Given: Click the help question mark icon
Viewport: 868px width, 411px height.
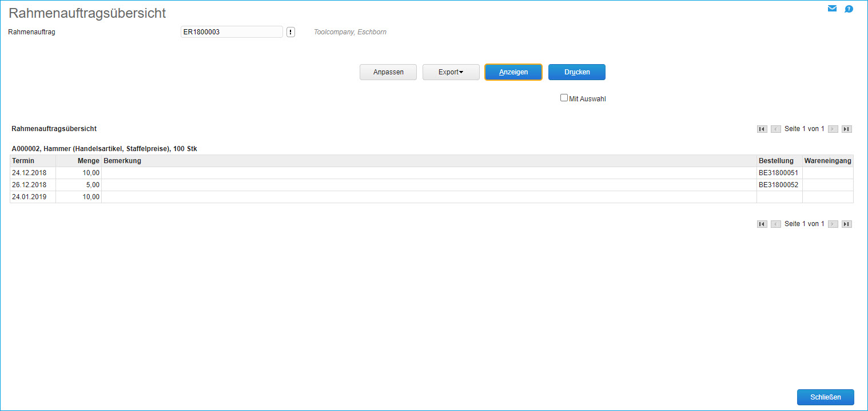Looking at the screenshot, I should click(849, 9).
